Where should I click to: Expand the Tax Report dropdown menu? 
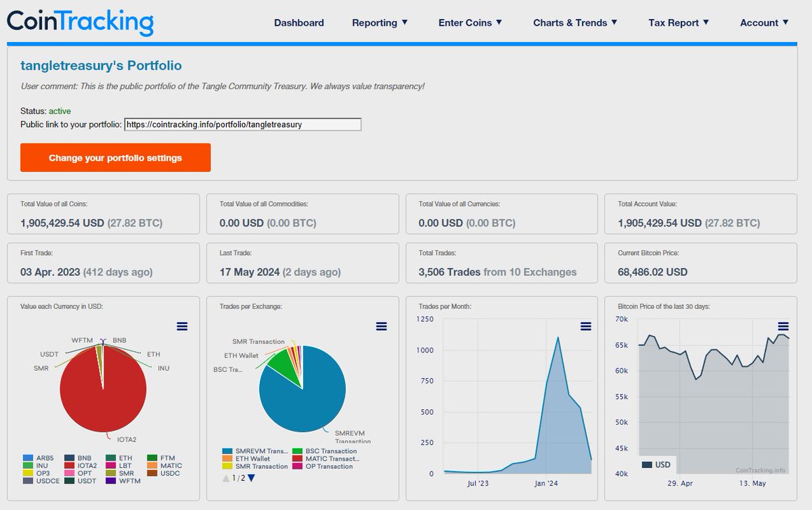(x=679, y=23)
